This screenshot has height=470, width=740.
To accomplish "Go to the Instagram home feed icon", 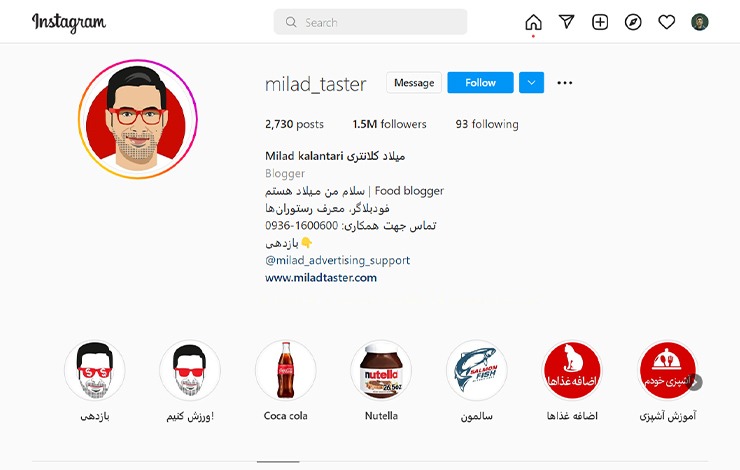I will tap(533, 22).
